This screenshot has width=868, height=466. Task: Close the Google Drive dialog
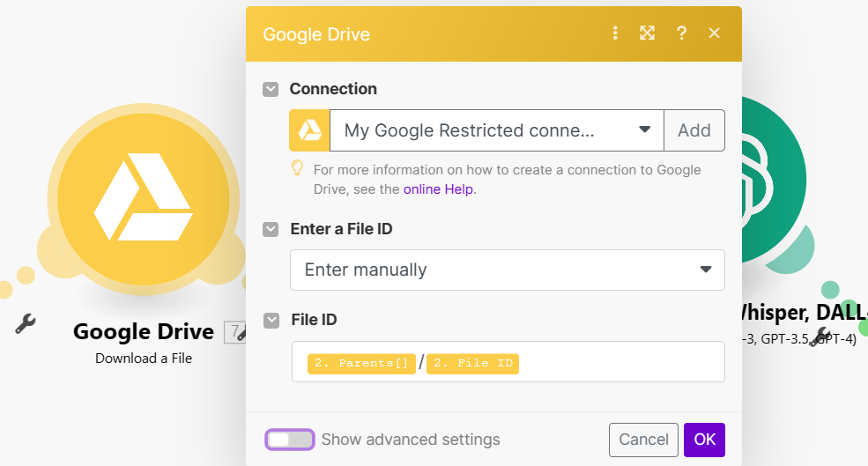pyautogui.click(x=715, y=33)
